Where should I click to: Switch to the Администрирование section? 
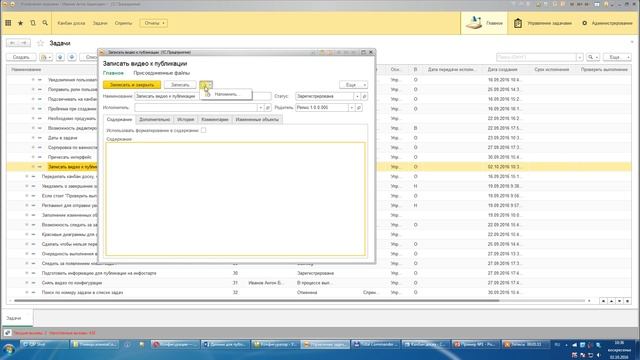click(x=607, y=23)
